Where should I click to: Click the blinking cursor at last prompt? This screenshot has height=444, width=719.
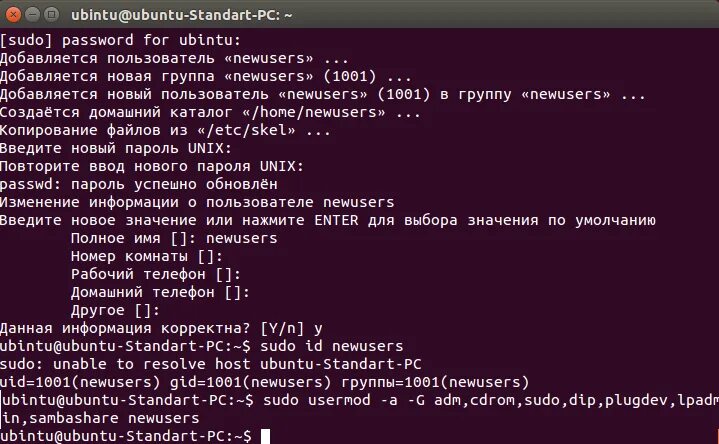pos(265,436)
